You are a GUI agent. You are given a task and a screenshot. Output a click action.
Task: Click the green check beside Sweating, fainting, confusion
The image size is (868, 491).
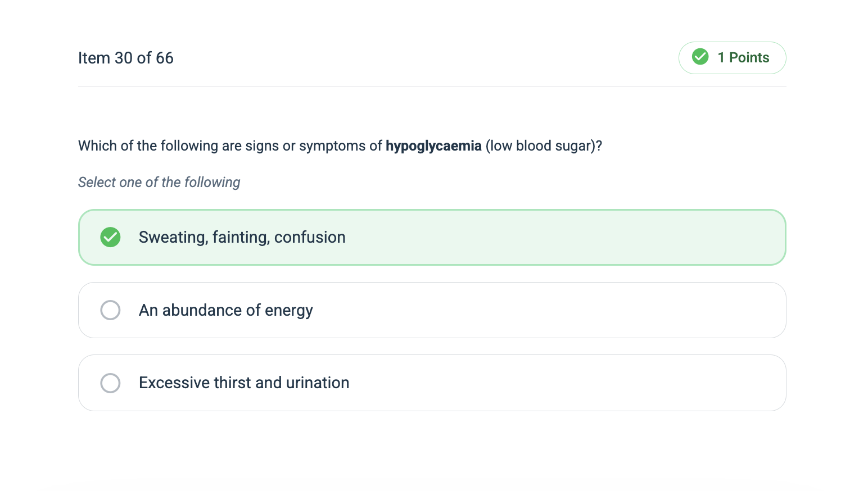(110, 237)
